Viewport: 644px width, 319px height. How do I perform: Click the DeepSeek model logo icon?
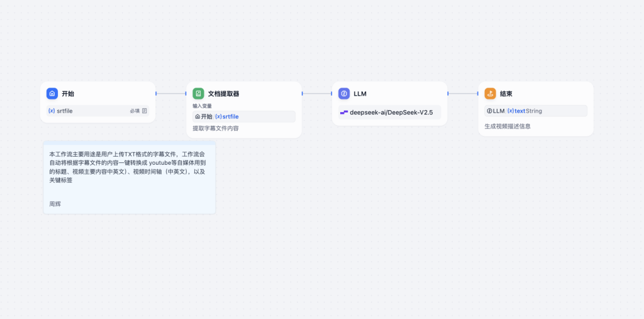point(343,112)
